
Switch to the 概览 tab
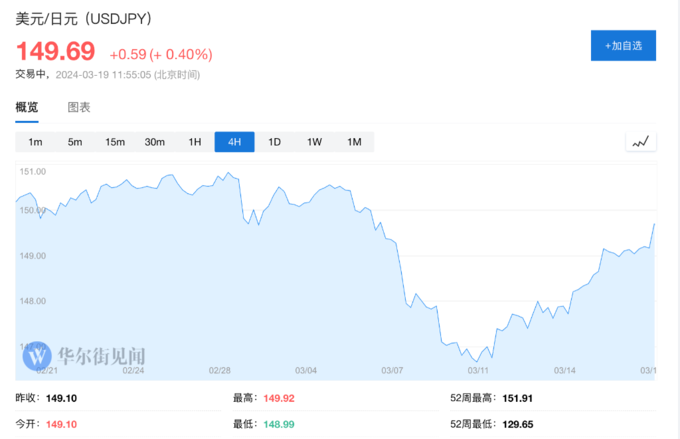(x=27, y=107)
